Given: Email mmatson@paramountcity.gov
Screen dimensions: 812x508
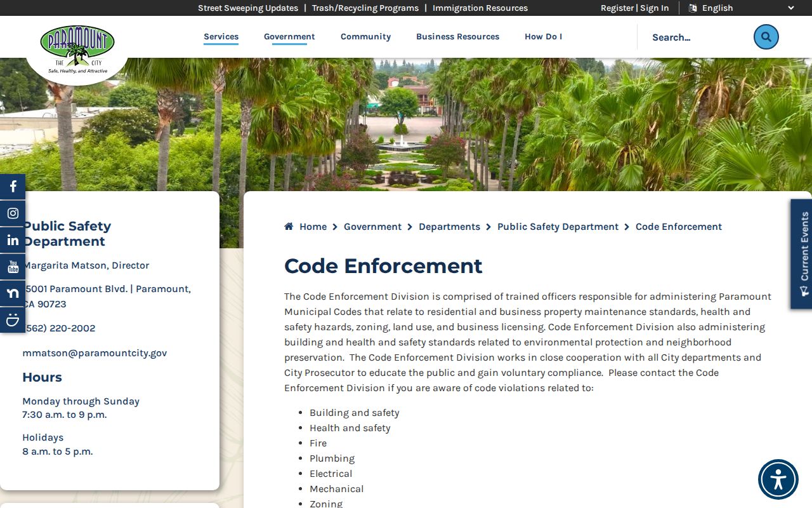Looking at the screenshot, I should click(95, 353).
